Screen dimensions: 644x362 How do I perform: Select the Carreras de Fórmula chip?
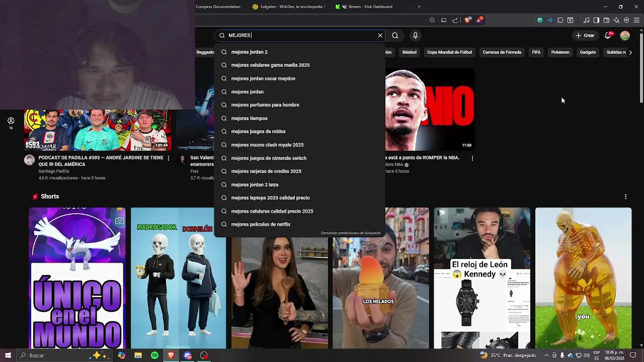[502, 52]
